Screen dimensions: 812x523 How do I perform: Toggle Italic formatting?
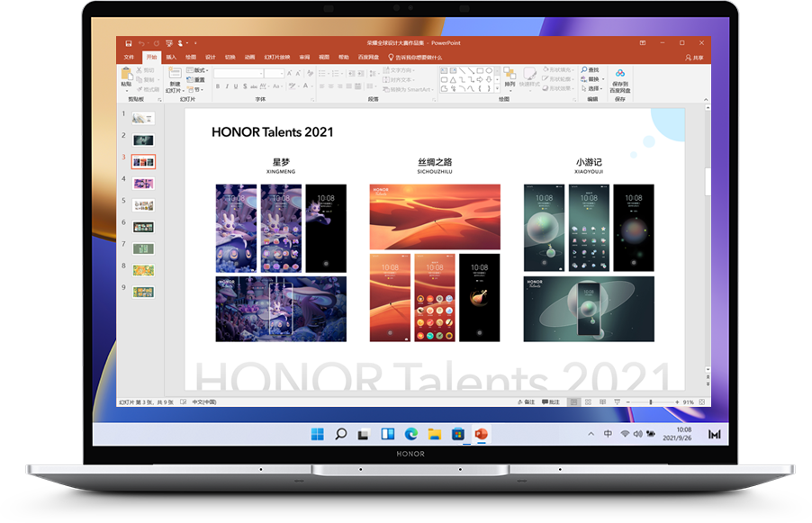click(x=227, y=86)
